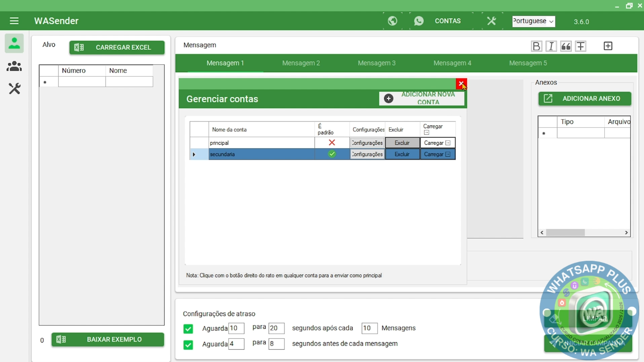Click É padrão column header

(x=332, y=130)
